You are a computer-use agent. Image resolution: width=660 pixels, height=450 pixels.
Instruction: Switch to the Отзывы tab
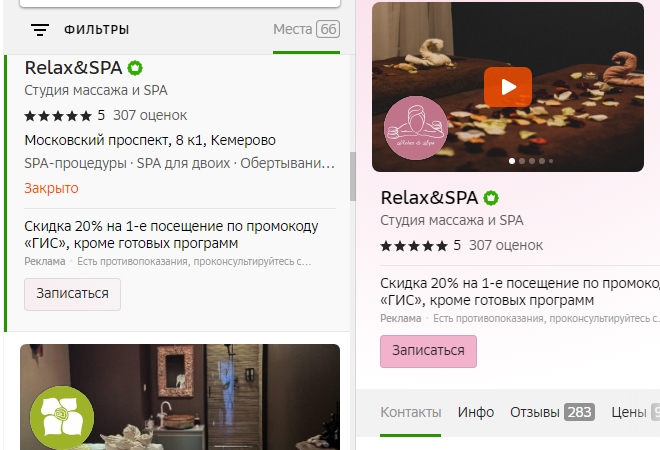tap(552, 412)
